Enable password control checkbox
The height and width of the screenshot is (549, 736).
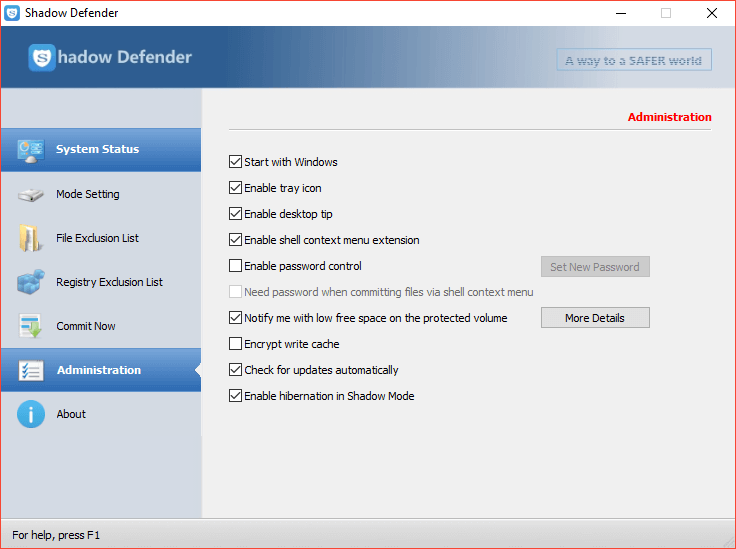click(236, 266)
